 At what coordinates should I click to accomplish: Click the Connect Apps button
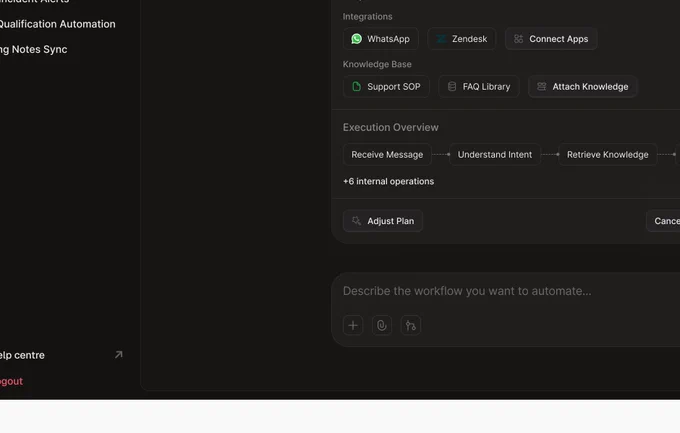551,39
